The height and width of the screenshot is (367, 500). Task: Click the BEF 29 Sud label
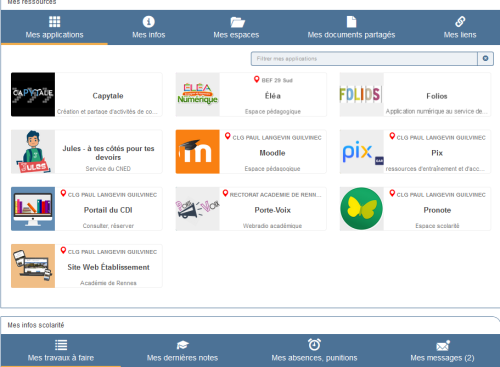click(x=277, y=80)
